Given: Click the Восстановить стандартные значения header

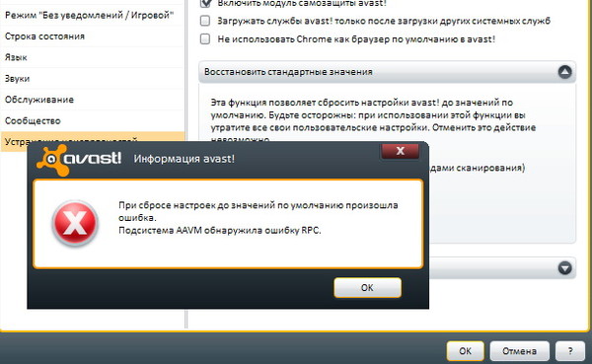Looking at the screenshot, I should [x=387, y=72].
